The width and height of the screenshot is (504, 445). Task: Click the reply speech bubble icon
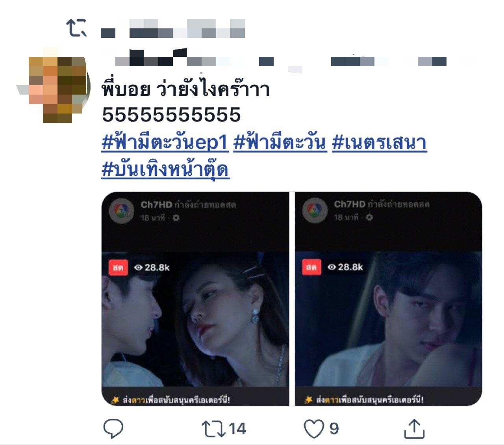coord(113,428)
